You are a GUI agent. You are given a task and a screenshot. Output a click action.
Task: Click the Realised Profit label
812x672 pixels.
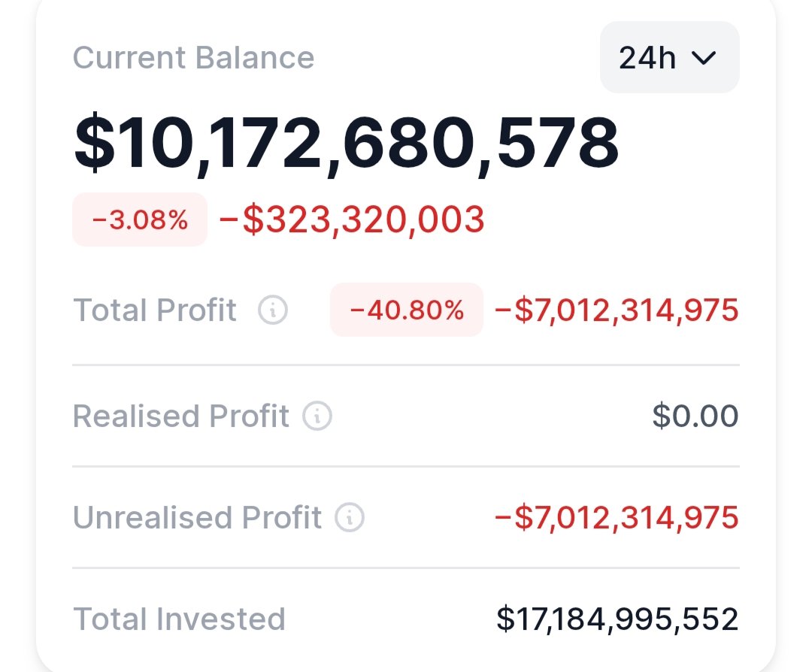tap(181, 416)
